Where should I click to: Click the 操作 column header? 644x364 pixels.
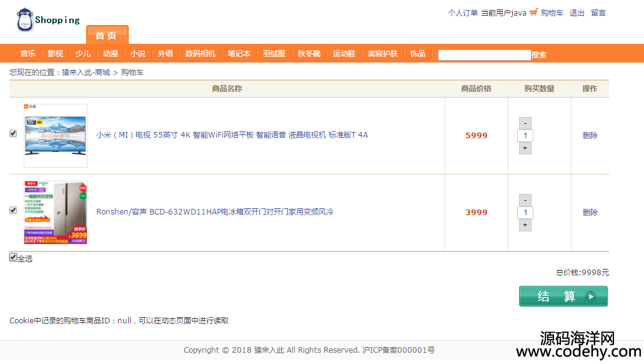point(590,88)
